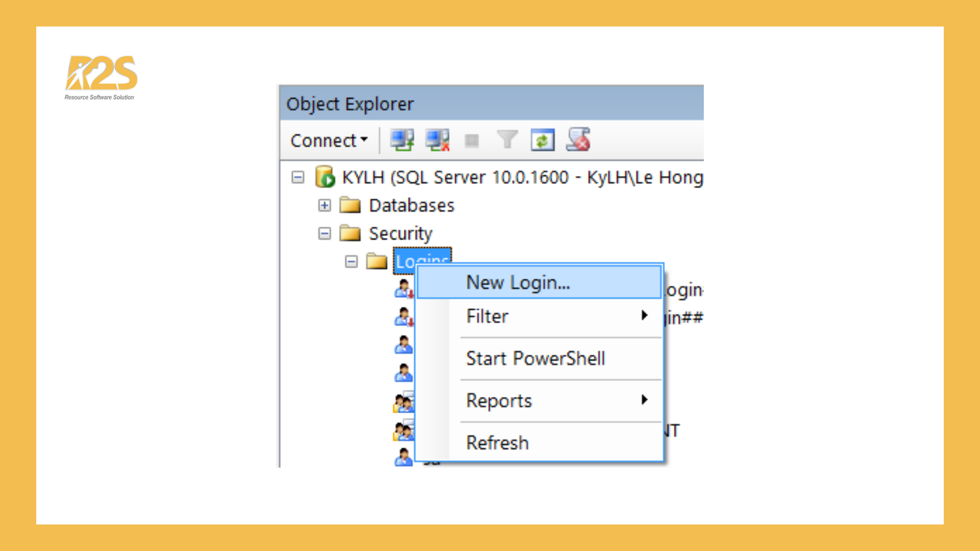The width and height of the screenshot is (980, 551).
Task: Collapse the KYLH server tree node
Action: coord(299,178)
